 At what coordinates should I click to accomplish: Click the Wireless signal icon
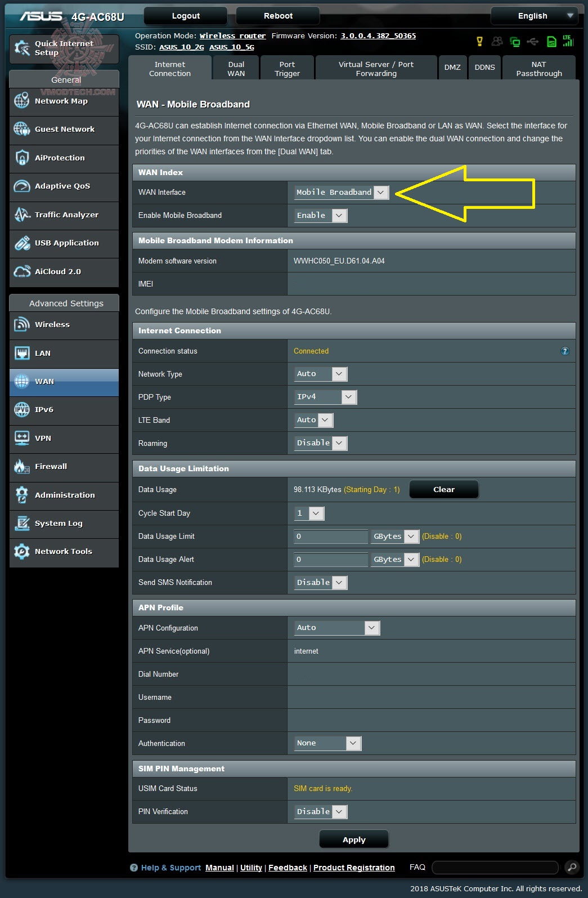22,324
